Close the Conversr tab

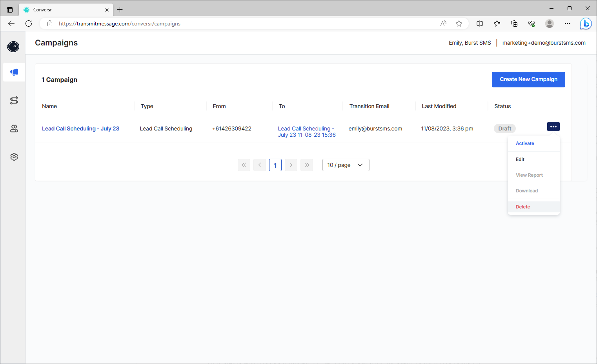pos(107,10)
